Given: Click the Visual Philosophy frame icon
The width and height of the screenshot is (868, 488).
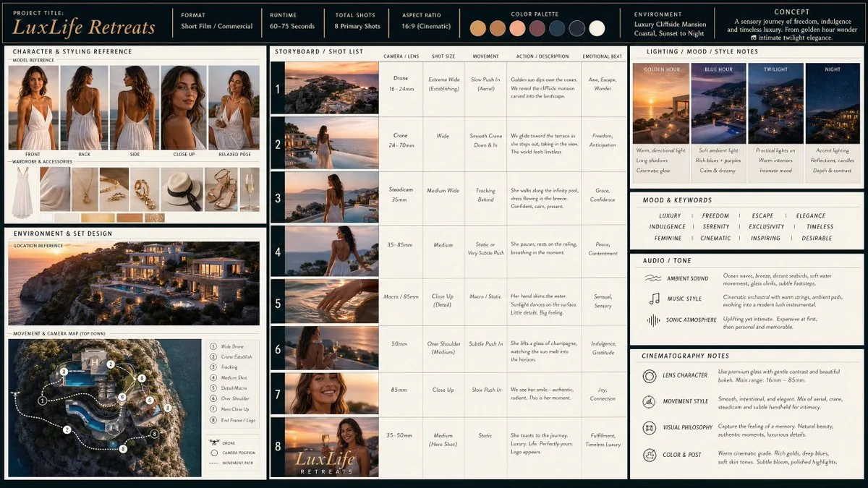Looking at the screenshot, I should click(649, 427).
